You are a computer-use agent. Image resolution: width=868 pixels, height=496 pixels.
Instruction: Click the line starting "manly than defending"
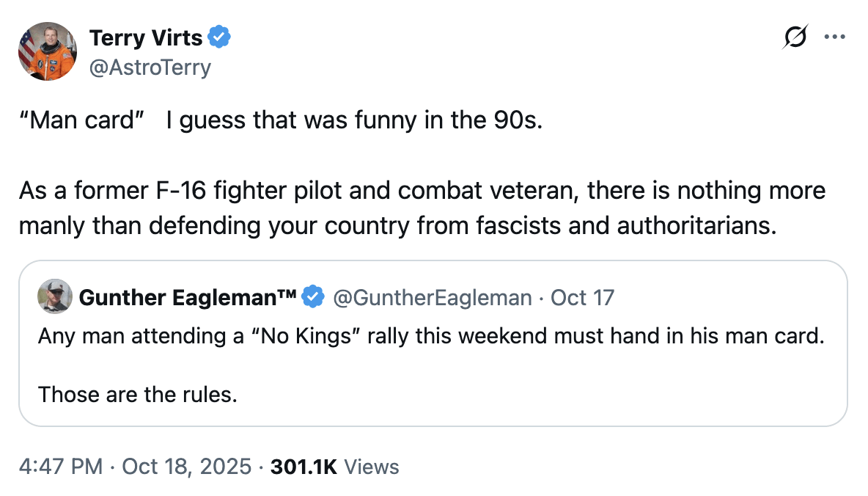coord(397,225)
